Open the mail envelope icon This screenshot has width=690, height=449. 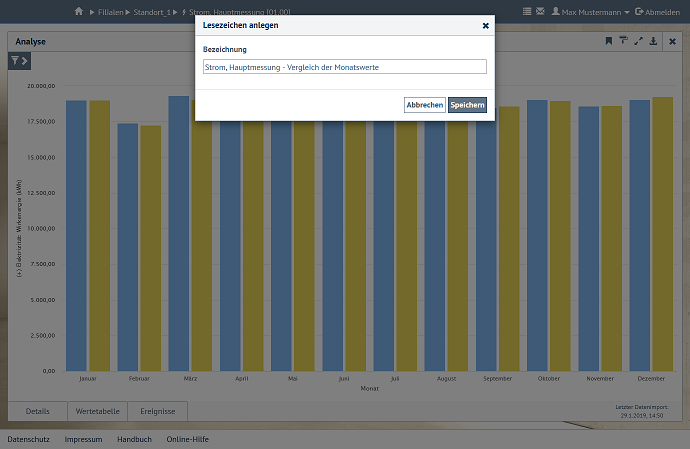[x=540, y=11]
